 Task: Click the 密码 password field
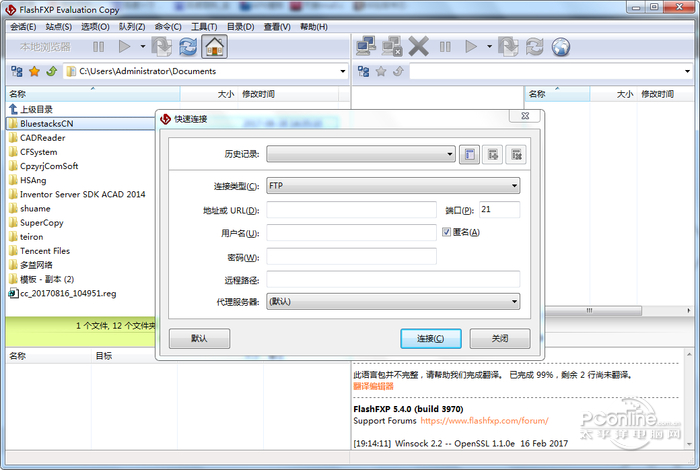[351, 257]
